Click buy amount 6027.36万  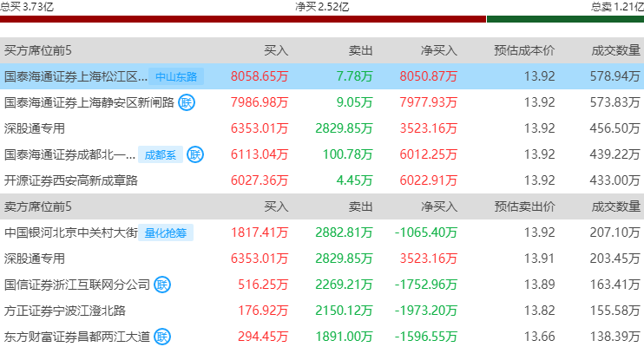coord(260,180)
